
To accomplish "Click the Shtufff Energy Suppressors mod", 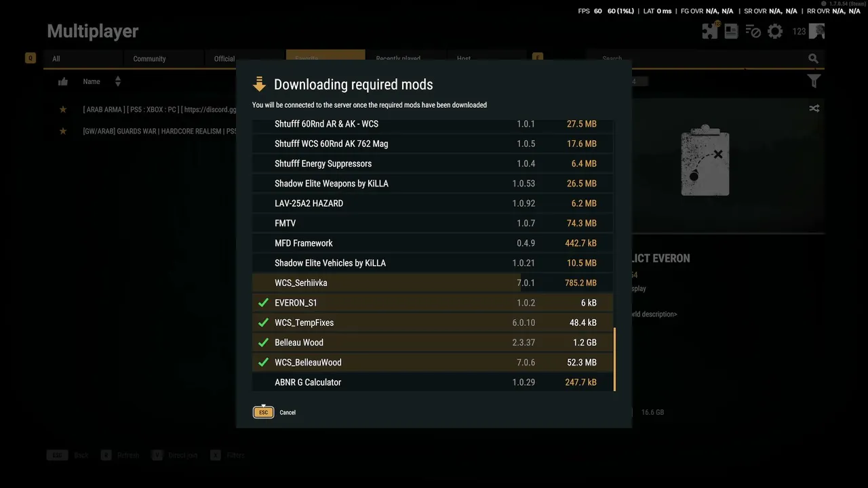I will (433, 163).
